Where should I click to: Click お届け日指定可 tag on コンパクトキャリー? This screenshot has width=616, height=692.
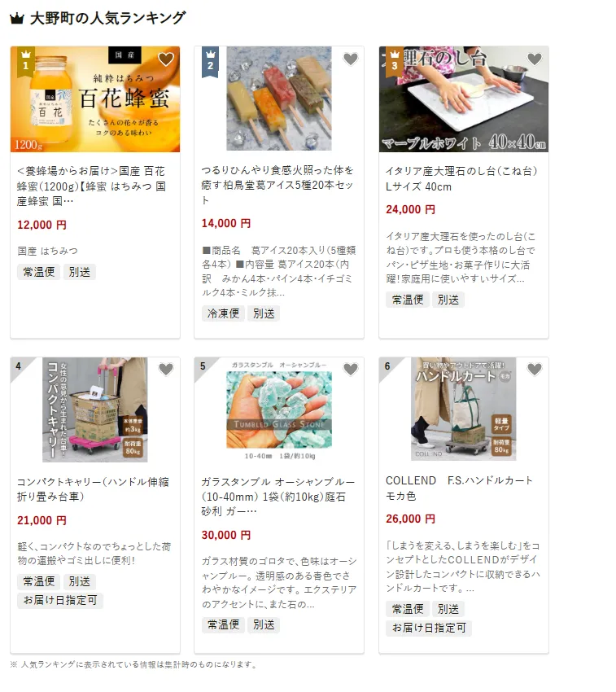point(60,600)
